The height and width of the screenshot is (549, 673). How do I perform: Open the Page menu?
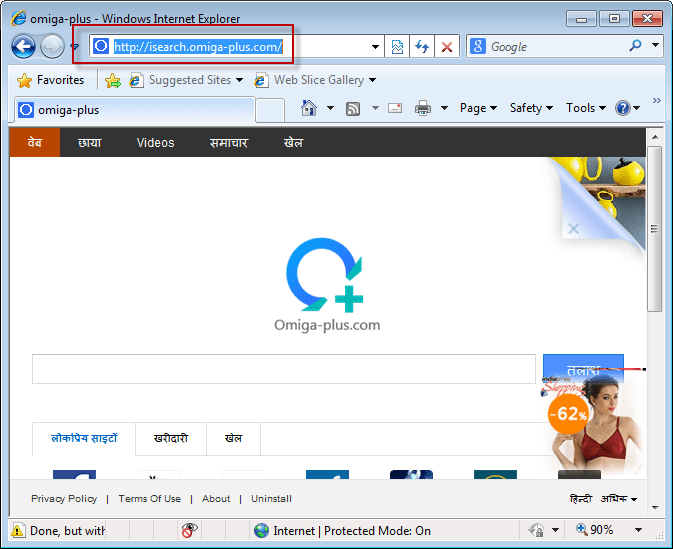pos(478,108)
